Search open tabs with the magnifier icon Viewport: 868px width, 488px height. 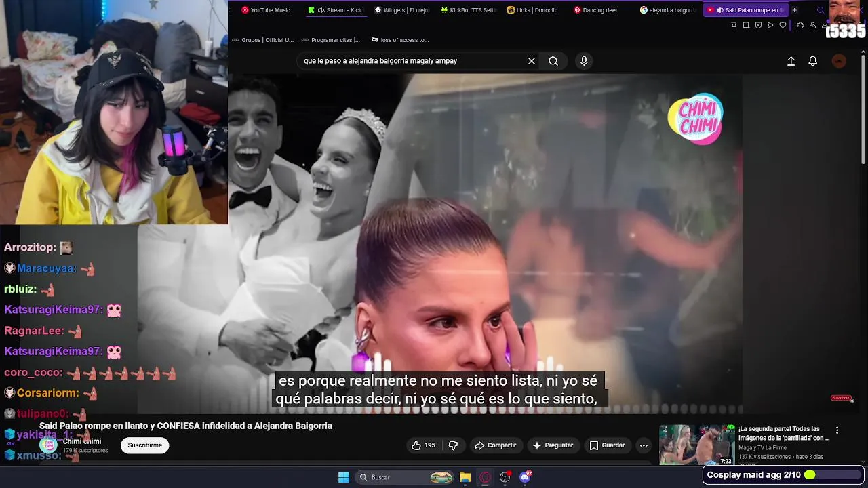pyautogui.click(x=821, y=10)
